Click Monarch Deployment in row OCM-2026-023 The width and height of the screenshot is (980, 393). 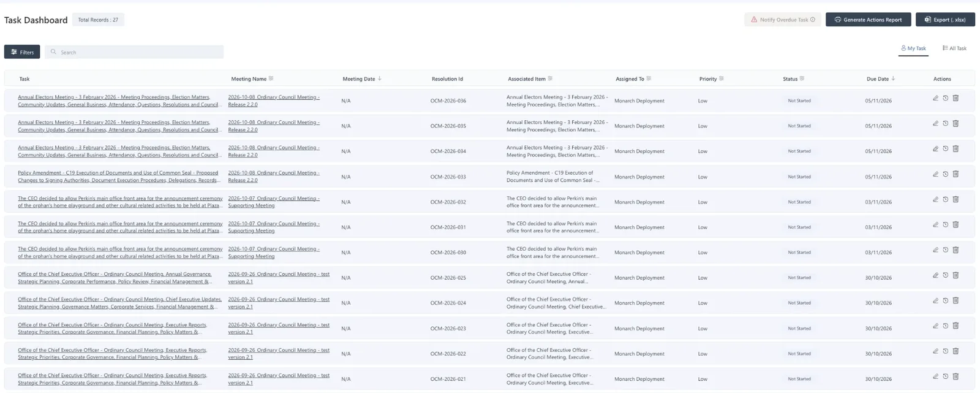[639, 329]
